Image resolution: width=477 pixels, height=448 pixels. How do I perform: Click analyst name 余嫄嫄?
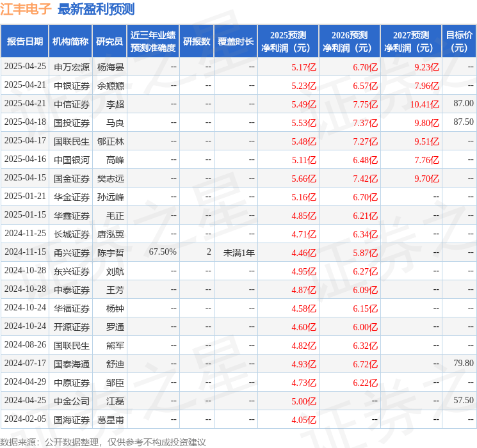[x=110, y=86]
